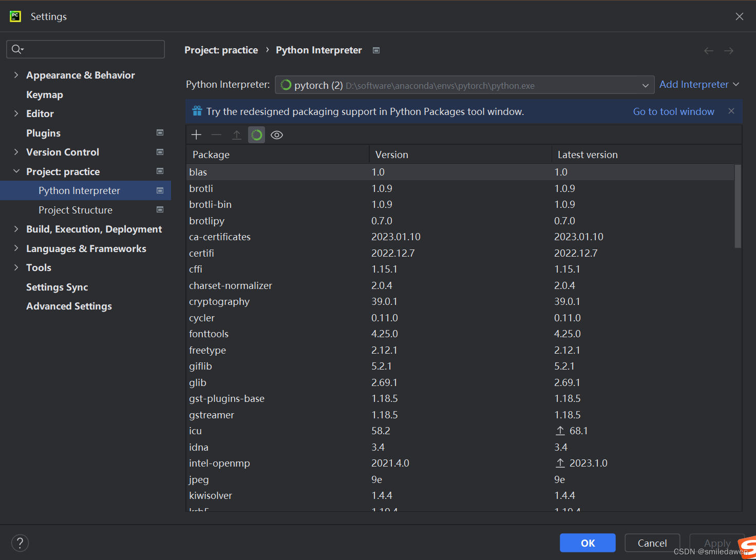
Task: Expand the Appearance & Behavior section
Action: pyautogui.click(x=16, y=75)
